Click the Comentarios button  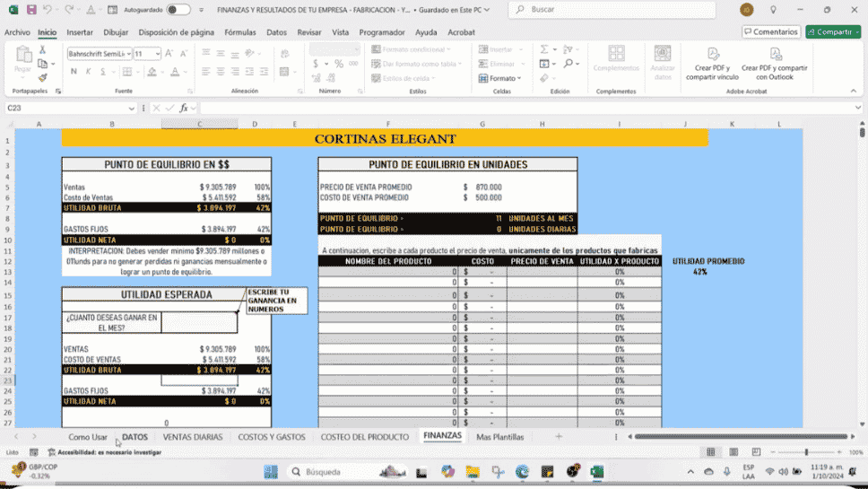tap(771, 32)
